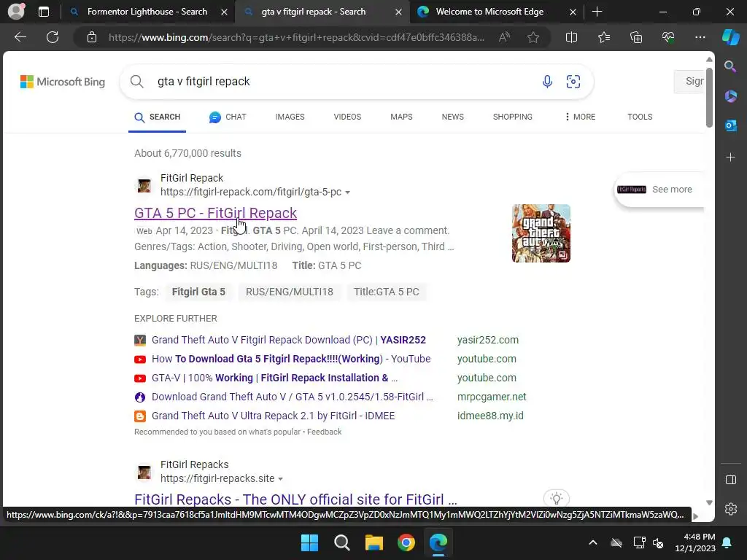Add page to favorites star icon
The width and height of the screenshot is (747, 560).
click(533, 37)
